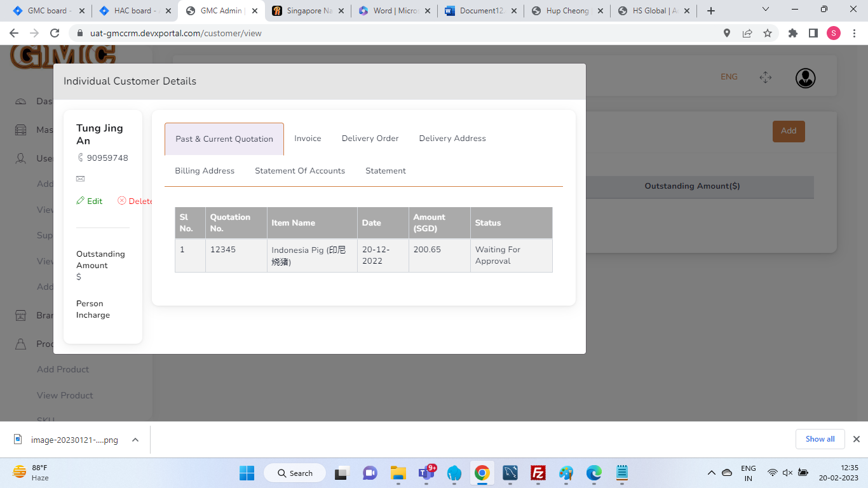
Task: Click the fullscreen arrows icon in header
Action: coord(765,78)
